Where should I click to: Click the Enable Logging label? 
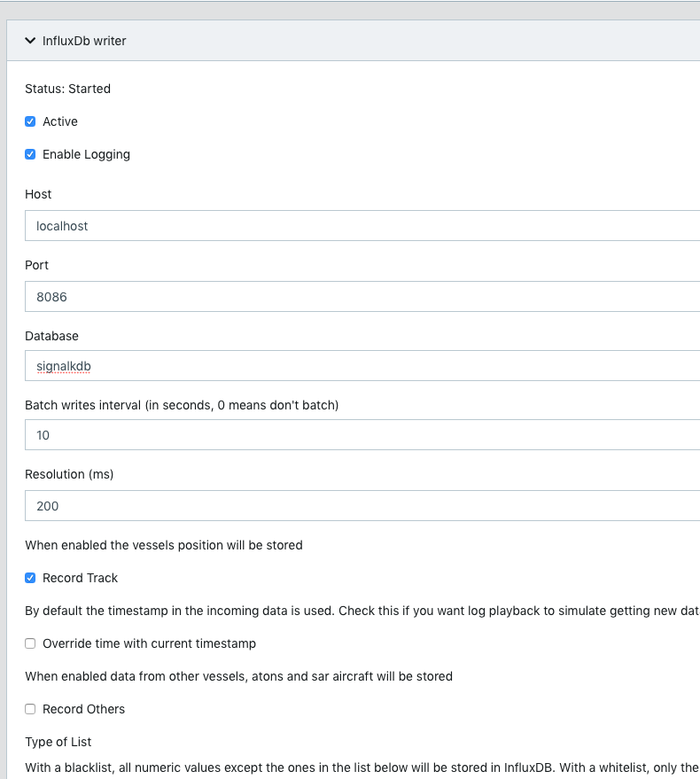pyautogui.click(x=86, y=153)
